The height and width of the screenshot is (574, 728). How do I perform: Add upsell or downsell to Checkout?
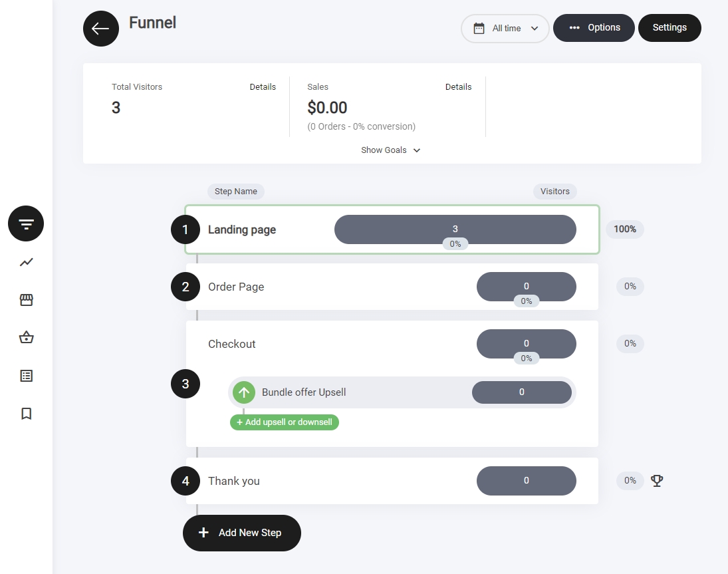[285, 422]
